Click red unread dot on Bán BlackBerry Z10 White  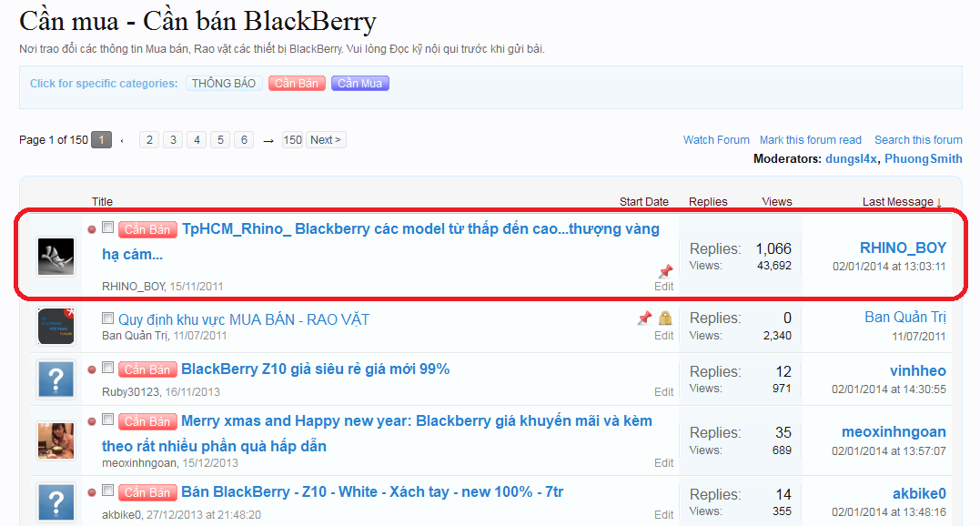tap(92, 493)
